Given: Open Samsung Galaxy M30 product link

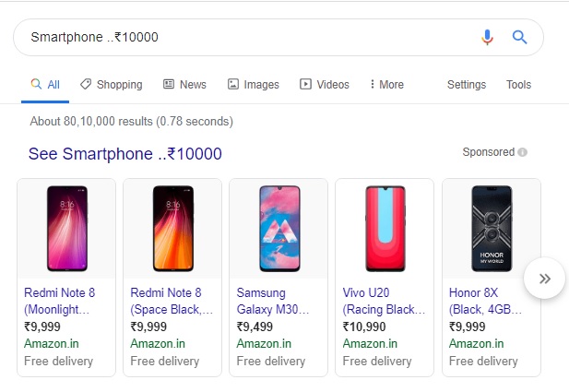Looking at the screenshot, I should coord(273,301).
